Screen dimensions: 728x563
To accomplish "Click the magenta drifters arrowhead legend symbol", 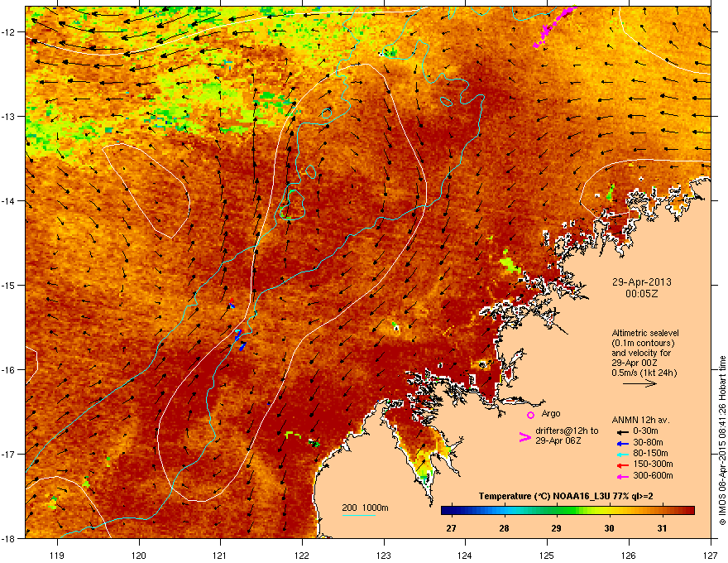I will pos(524,436).
